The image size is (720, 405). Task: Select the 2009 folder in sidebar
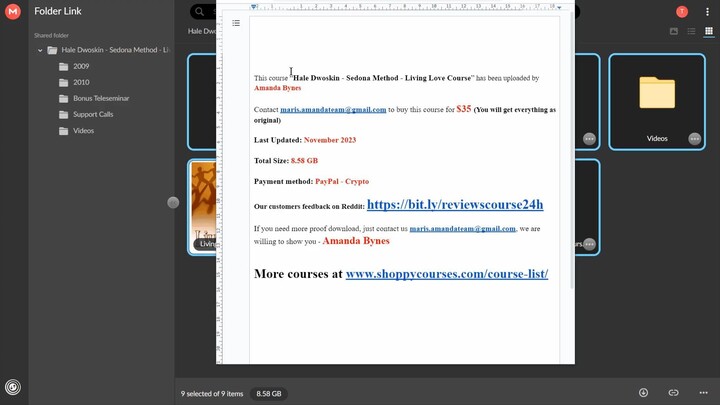pos(81,66)
